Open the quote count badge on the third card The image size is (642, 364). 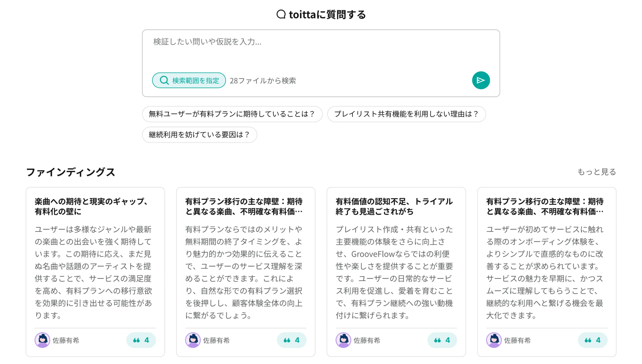pyautogui.click(x=442, y=340)
